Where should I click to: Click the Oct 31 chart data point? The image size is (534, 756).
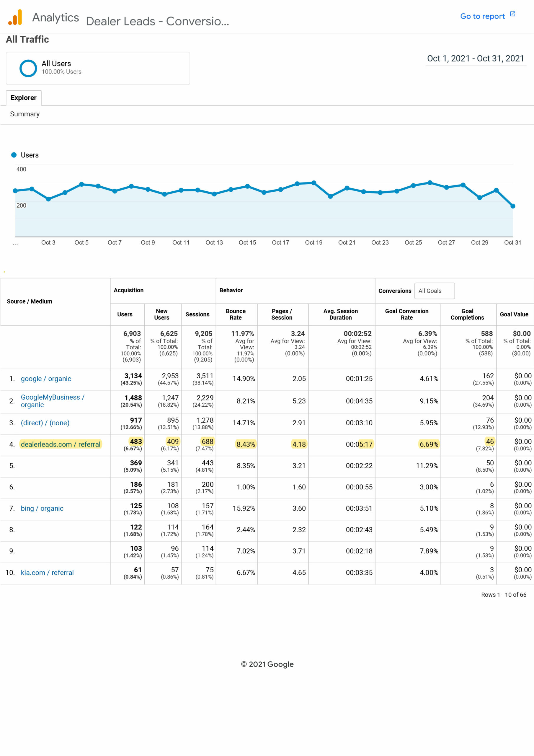tap(513, 206)
